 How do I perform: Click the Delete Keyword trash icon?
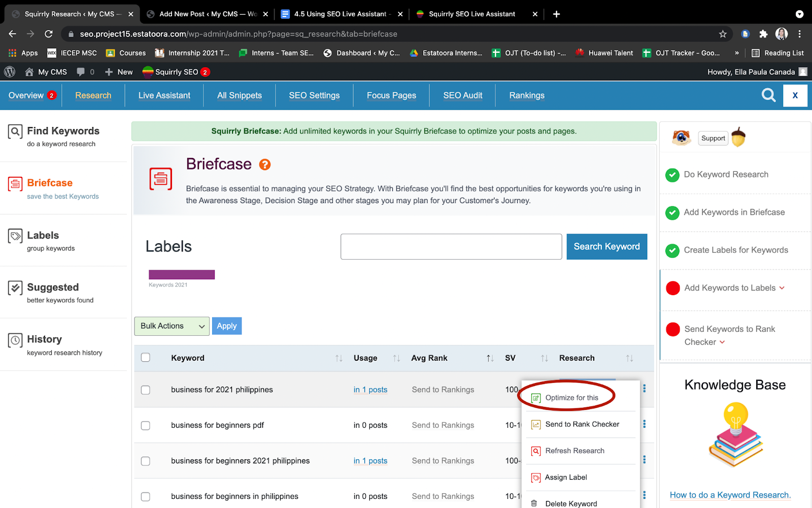534,503
